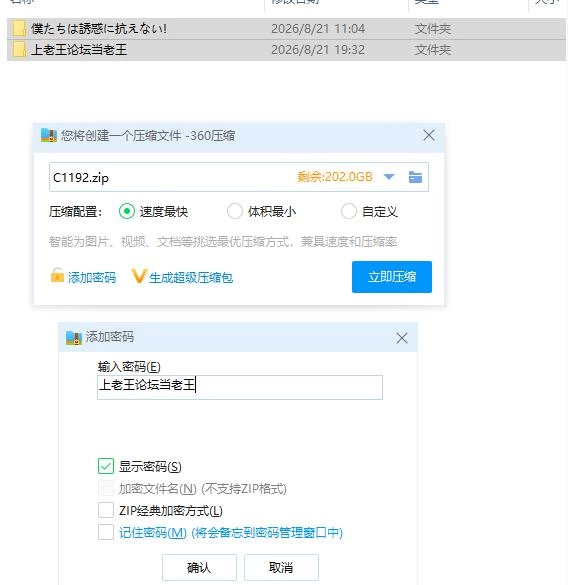Choose the 体积最小 compression option

[x=235, y=211]
